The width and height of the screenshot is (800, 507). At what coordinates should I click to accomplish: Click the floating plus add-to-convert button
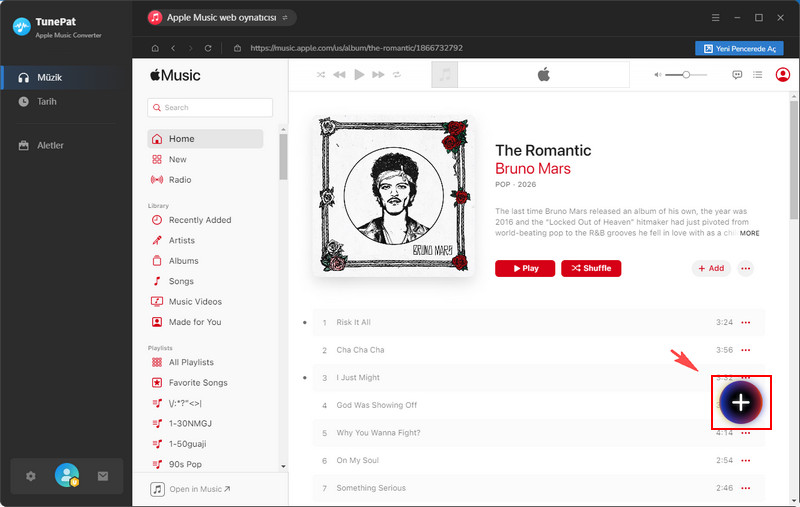pos(740,402)
